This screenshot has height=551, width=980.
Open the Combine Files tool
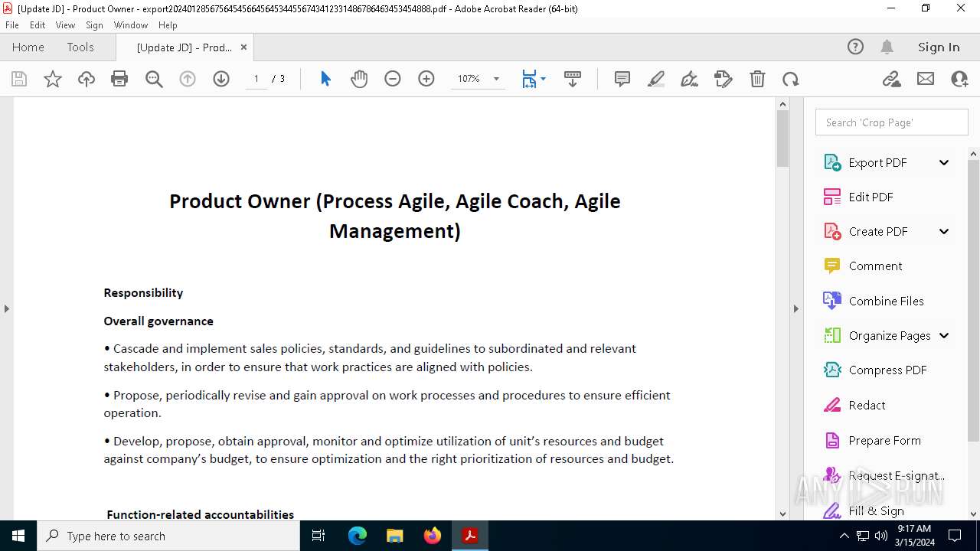886,301
